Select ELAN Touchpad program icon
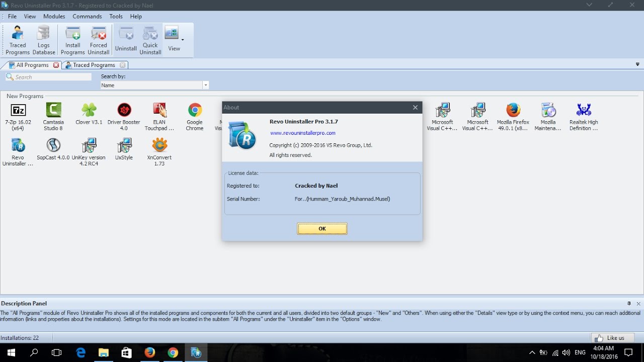 tap(159, 117)
